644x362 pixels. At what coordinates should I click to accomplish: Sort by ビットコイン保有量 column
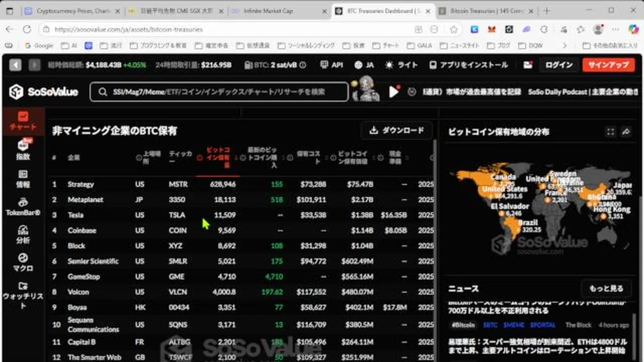[x=219, y=157]
